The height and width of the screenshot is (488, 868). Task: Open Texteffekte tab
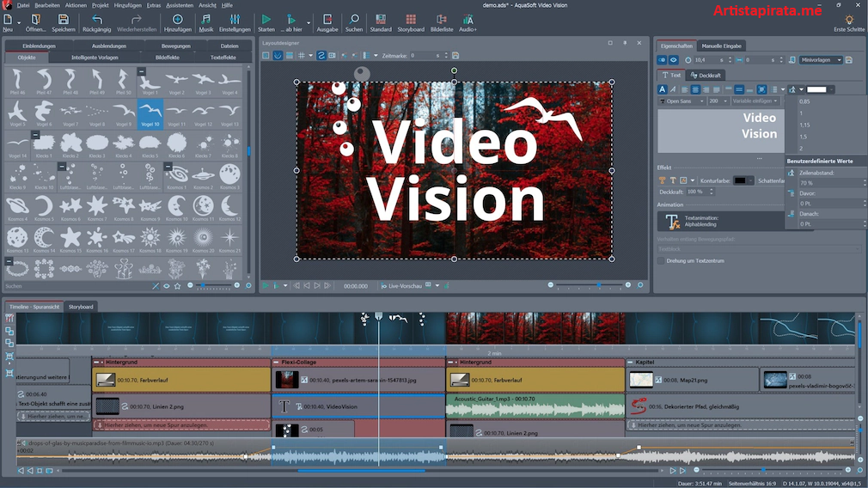[223, 57]
